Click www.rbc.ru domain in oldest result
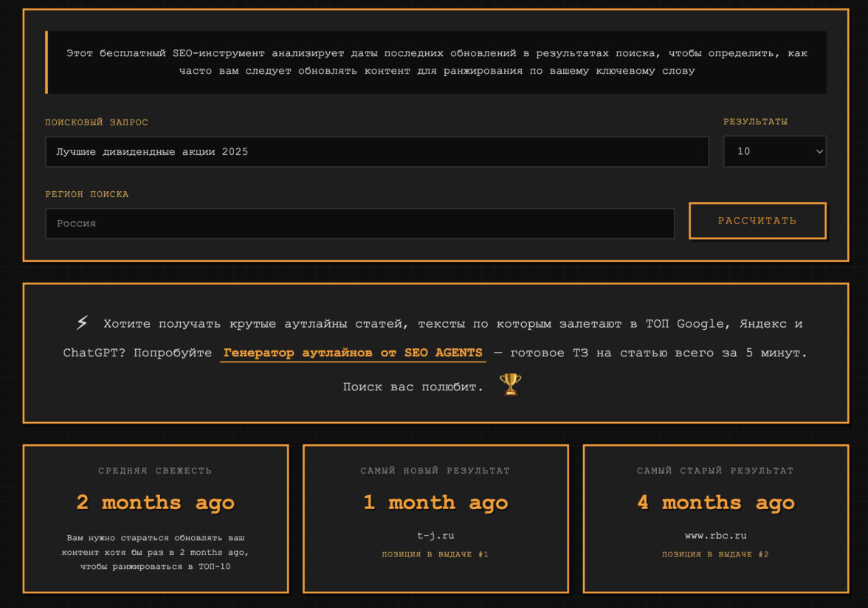868x608 pixels. pos(715,536)
